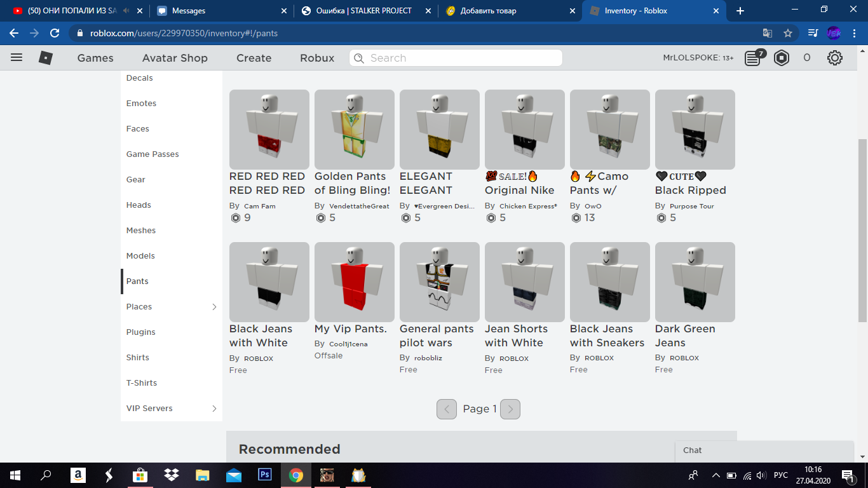Mute the YouTube tab audio icon
The width and height of the screenshot is (868, 488).
(126, 11)
